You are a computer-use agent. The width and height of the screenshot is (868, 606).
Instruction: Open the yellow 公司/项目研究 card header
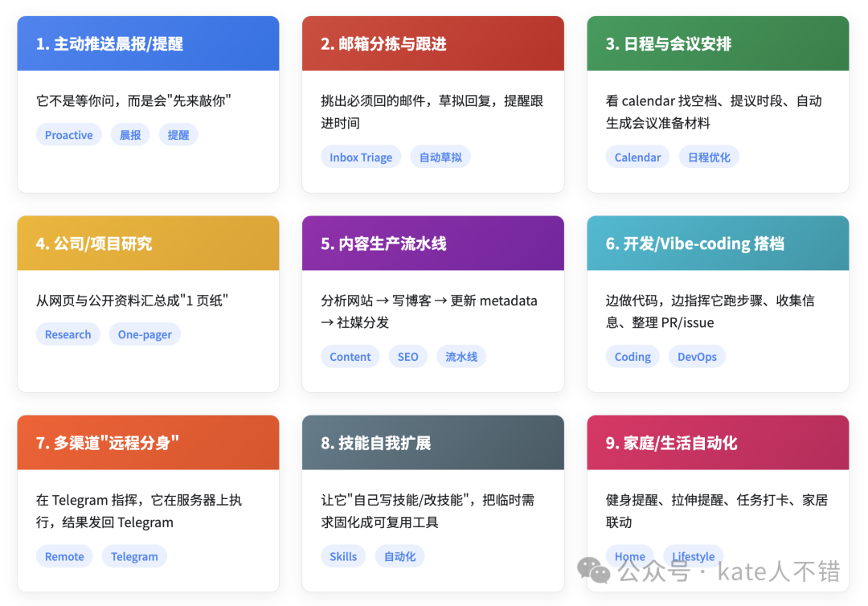click(148, 243)
